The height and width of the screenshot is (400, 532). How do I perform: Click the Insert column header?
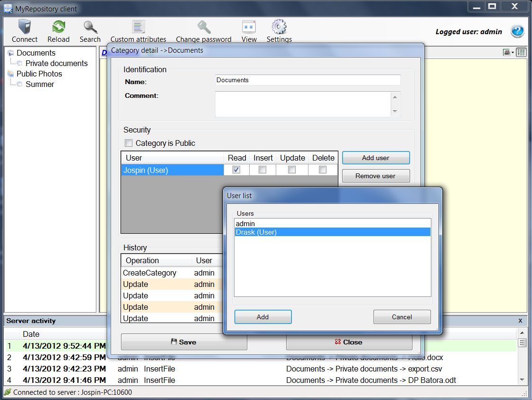[x=263, y=158]
